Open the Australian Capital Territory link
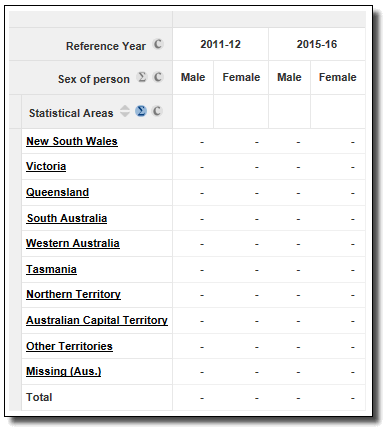This screenshot has width=383, height=427. click(97, 320)
